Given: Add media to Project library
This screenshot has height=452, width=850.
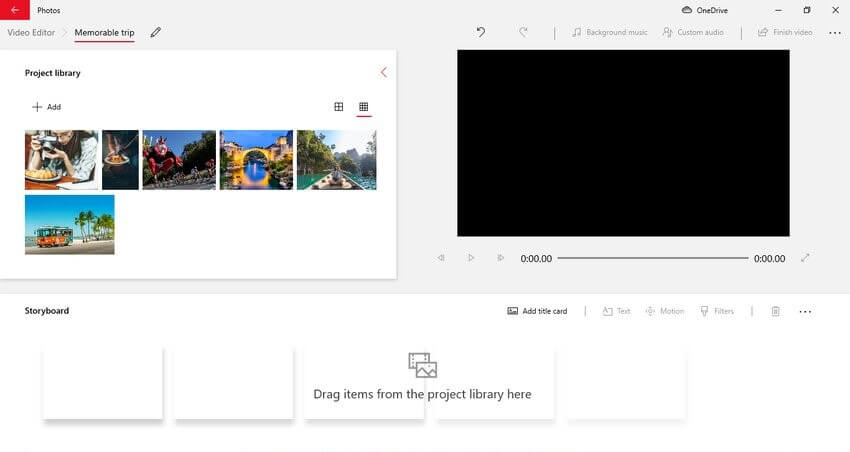Looking at the screenshot, I should [x=47, y=107].
